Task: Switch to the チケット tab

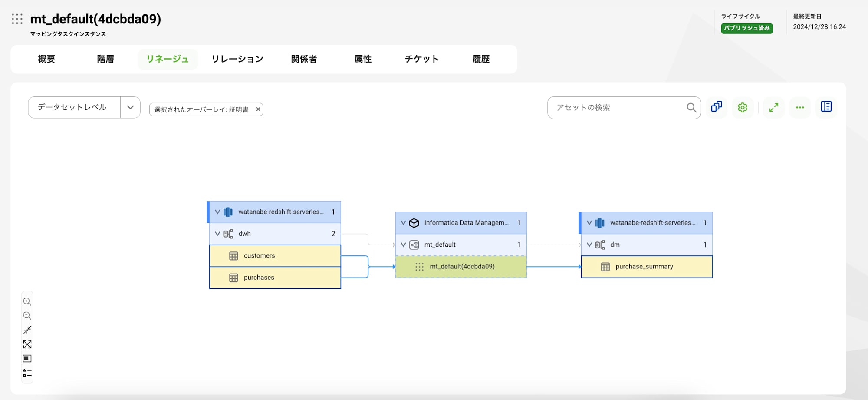Action: (422, 59)
